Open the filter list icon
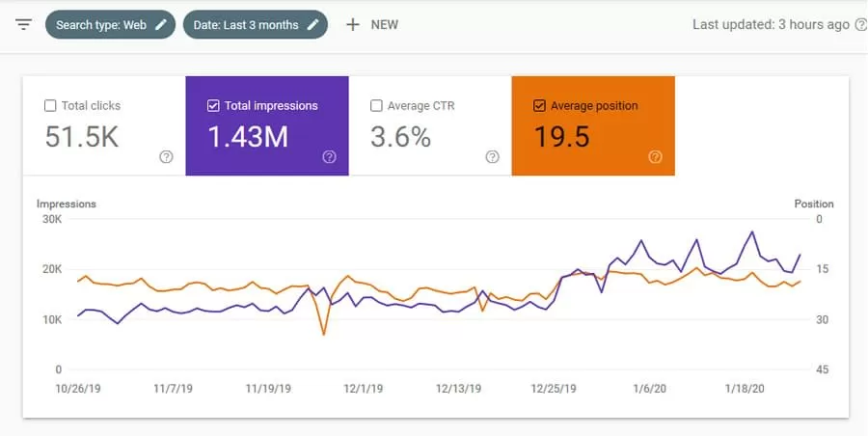 point(23,24)
